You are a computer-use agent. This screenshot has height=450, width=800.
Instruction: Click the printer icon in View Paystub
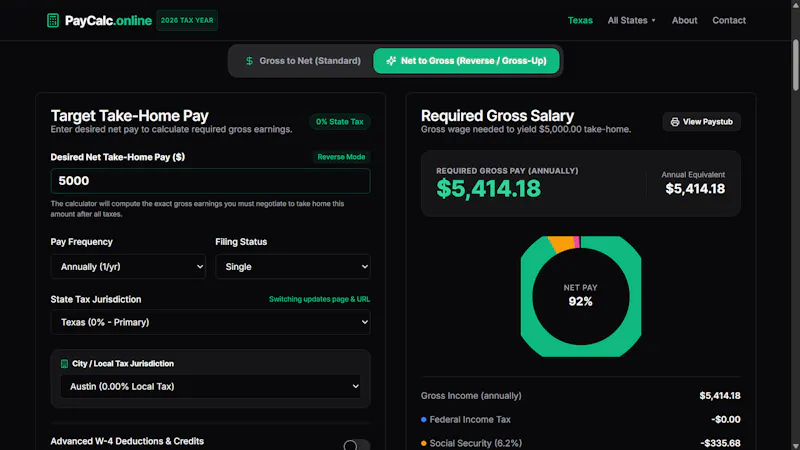(x=674, y=122)
